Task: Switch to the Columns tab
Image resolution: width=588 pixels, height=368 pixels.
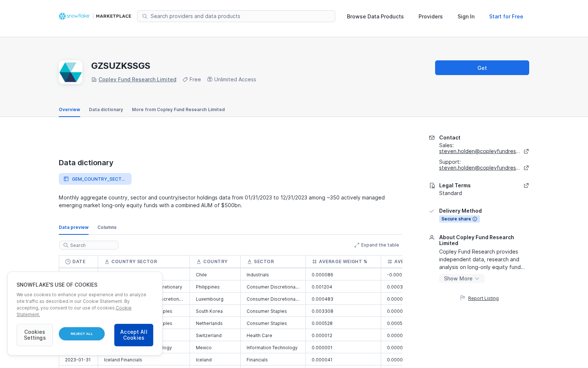Action: (x=107, y=227)
